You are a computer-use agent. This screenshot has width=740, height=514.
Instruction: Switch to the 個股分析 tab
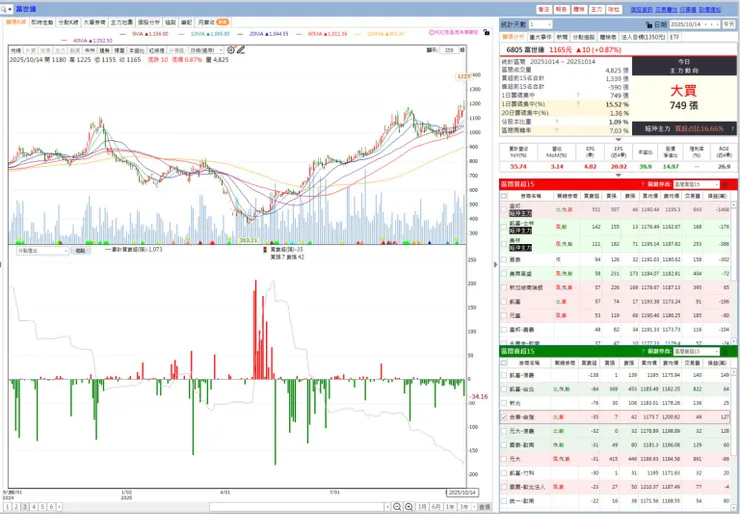[149, 22]
